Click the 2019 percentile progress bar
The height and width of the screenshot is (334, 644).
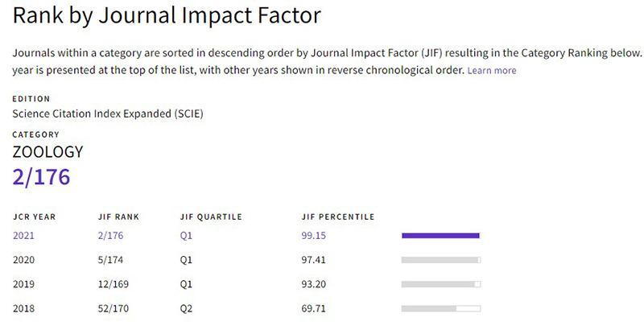440,284
